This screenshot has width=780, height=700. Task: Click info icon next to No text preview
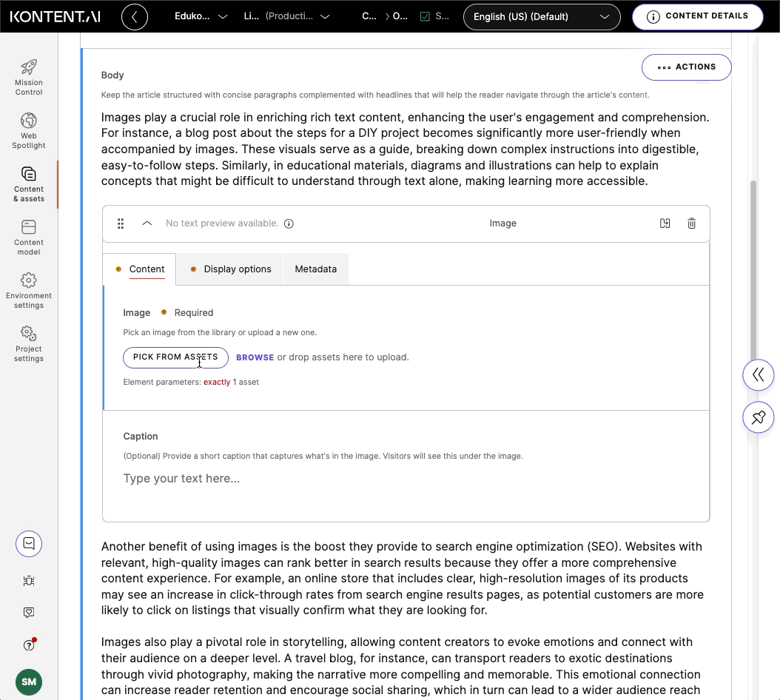coord(289,223)
